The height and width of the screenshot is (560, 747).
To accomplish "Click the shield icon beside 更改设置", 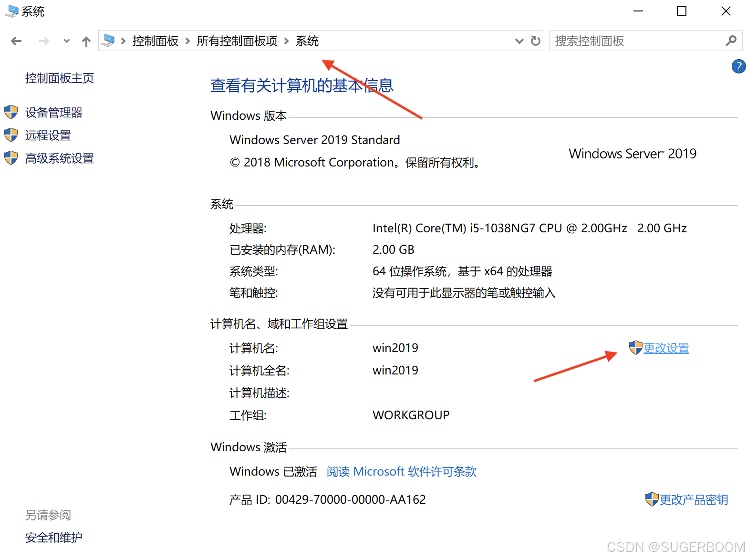I will (636, 348).
